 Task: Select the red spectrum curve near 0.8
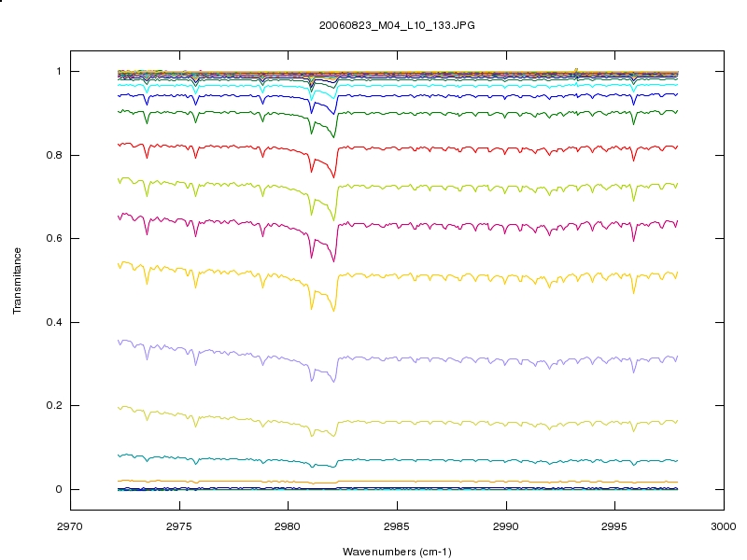398,149
